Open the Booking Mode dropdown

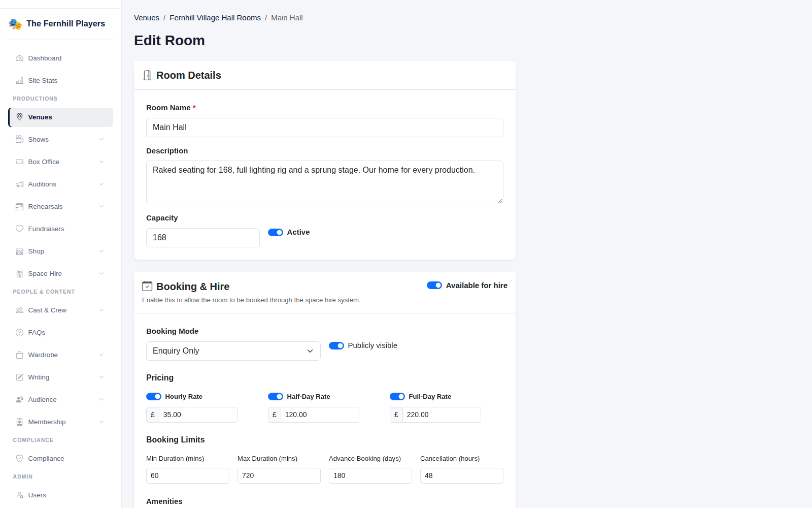233,351
